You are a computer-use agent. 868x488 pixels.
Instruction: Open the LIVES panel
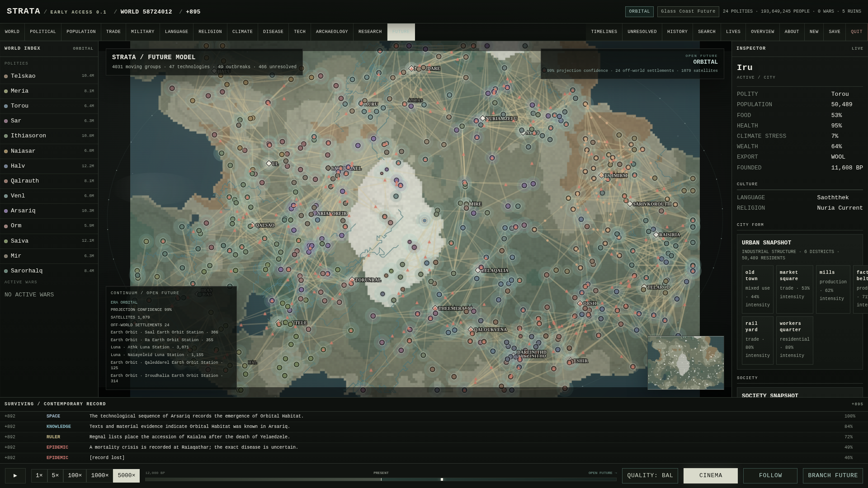(733, 32)
